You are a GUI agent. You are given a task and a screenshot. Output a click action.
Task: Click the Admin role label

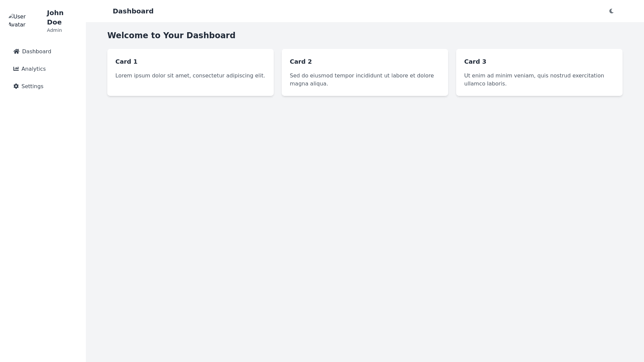coord(54,30)
